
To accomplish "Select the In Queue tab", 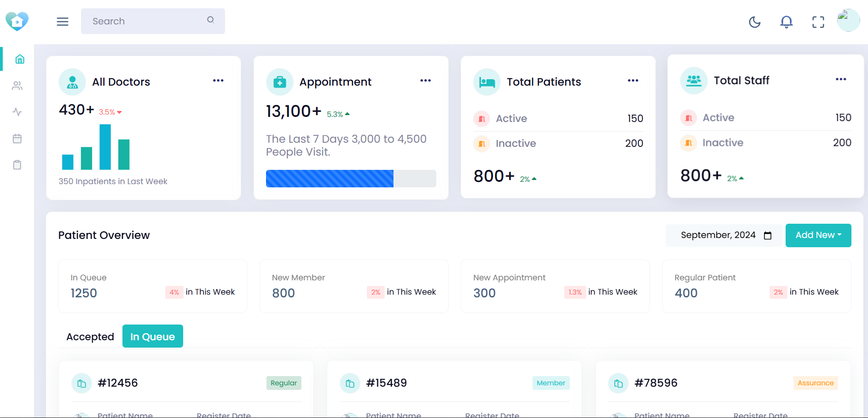I will click(152, 337).
